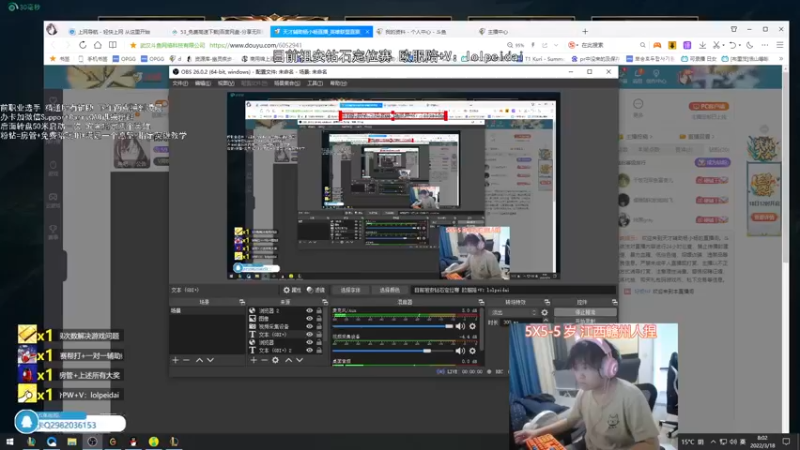Go to browser home page
The height and width of the screenshot is (450, 800).
coord(97,45)
